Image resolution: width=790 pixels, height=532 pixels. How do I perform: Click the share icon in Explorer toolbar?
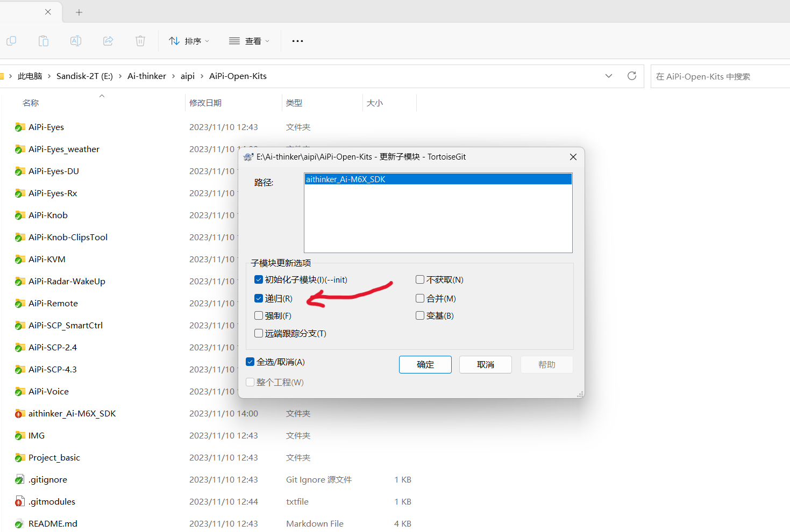tap(108, 41)
